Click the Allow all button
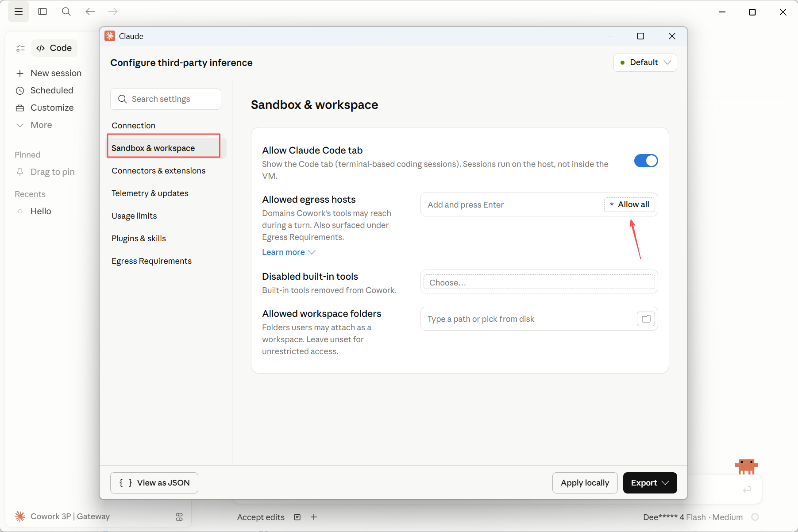The height and width of the screenshot is (532, 798). pos(629,204)
